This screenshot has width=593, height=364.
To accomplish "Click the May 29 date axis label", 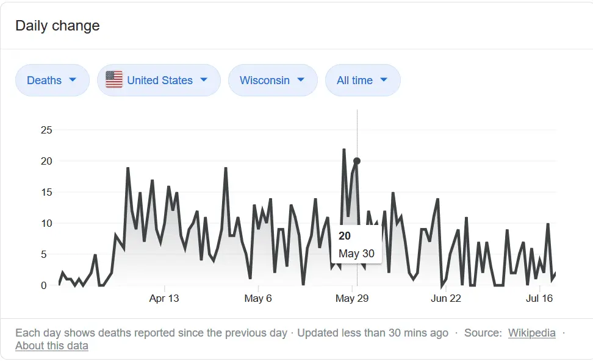I will [353, 298].
